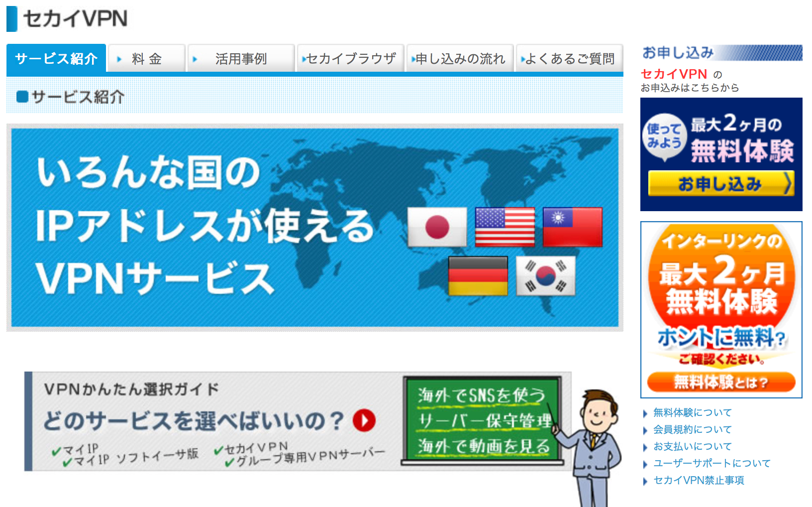The width and height of the screenshot is (812, 507).
Task: Open よくあるご質問 tab
Action: click(x=570, y=59)
